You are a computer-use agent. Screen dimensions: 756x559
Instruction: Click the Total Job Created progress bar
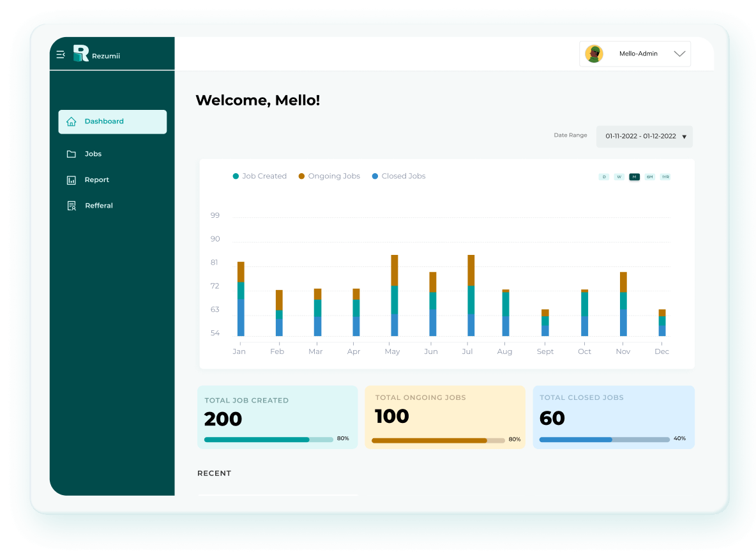pyautogui.click(x=269, y=440)
